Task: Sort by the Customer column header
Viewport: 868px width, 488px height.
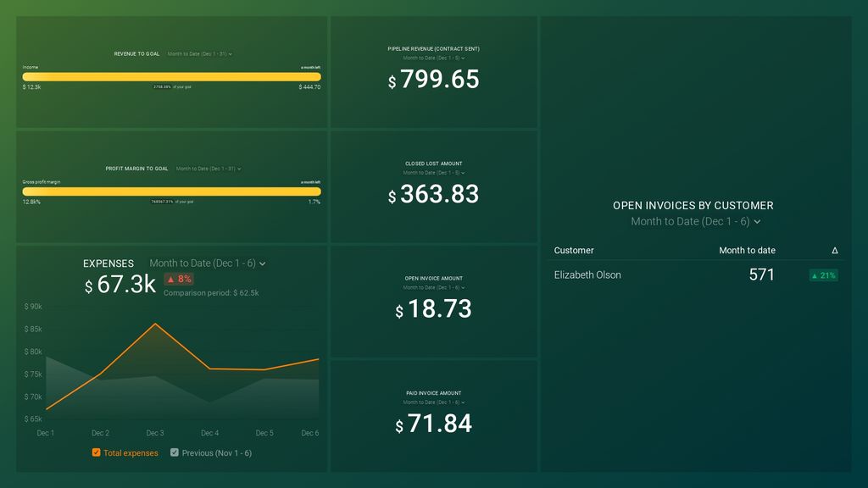Action: pos(574,251)
